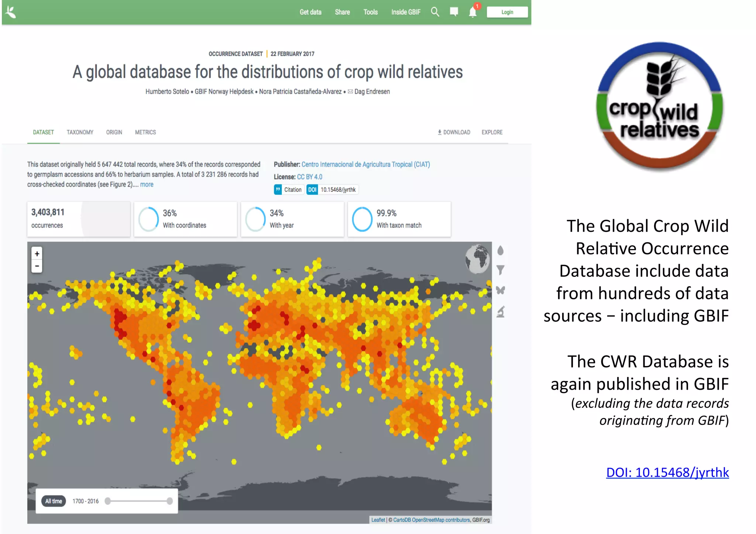This screenshot has height=534, width=756.
Task: Click the Explore link
Action: pos(492,132)
